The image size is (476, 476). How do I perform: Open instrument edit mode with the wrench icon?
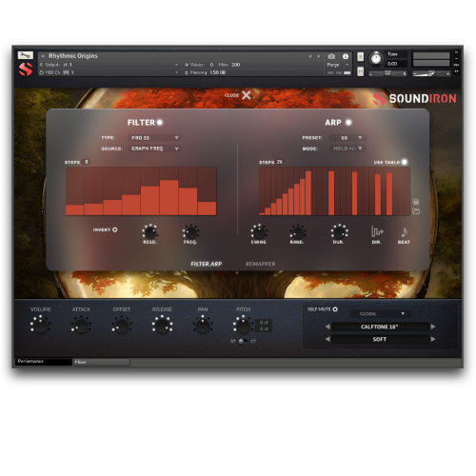(26, 55)
